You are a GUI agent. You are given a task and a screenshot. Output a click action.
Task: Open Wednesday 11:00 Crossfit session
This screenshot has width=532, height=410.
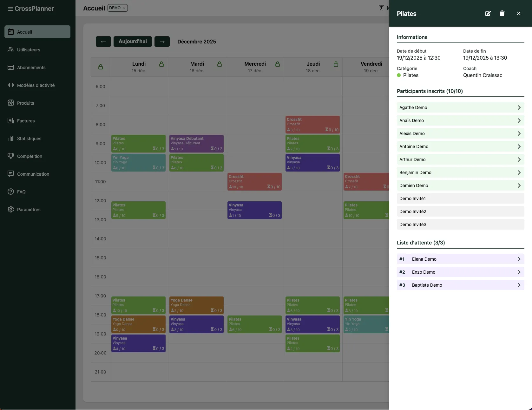254,181
